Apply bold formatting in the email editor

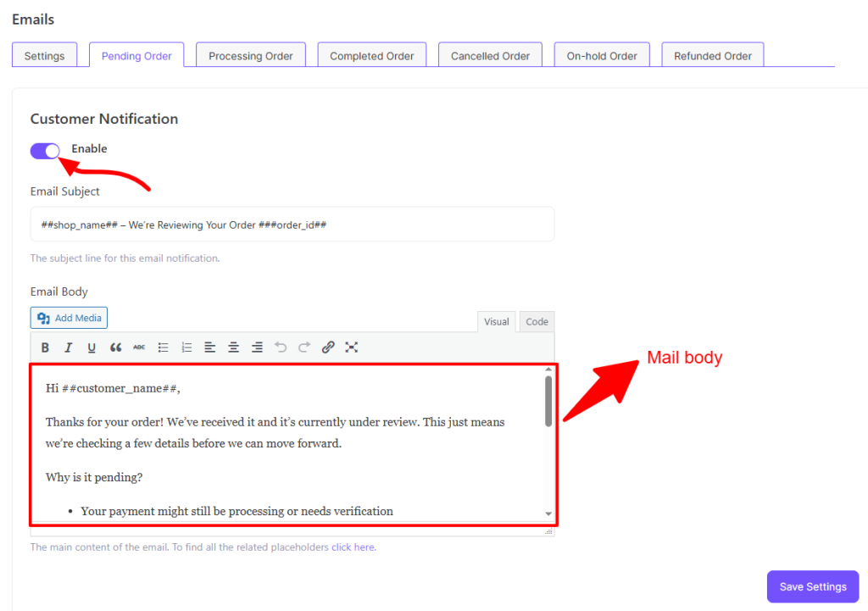tap(45, 347)
